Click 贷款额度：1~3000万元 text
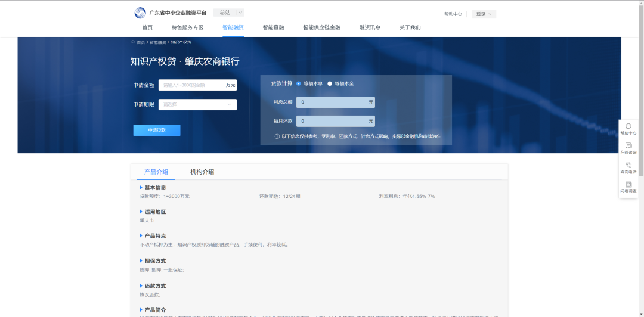This screenshot has height=317, width=644. [165, 196]
